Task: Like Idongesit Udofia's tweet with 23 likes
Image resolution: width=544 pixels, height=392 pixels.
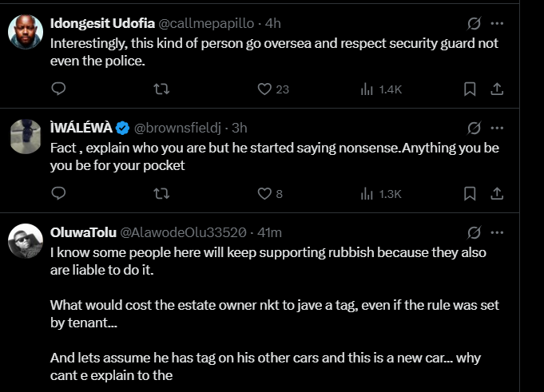Action: point(265,89)
